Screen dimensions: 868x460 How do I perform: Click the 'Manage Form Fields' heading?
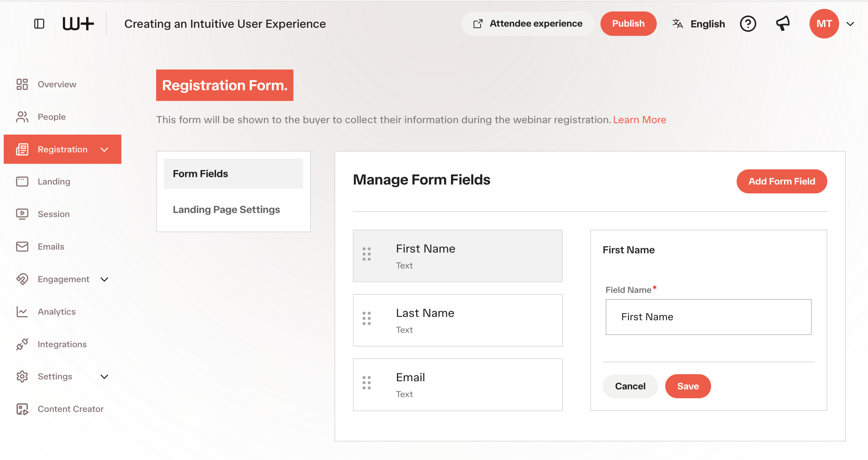click(x=421, y=180)
